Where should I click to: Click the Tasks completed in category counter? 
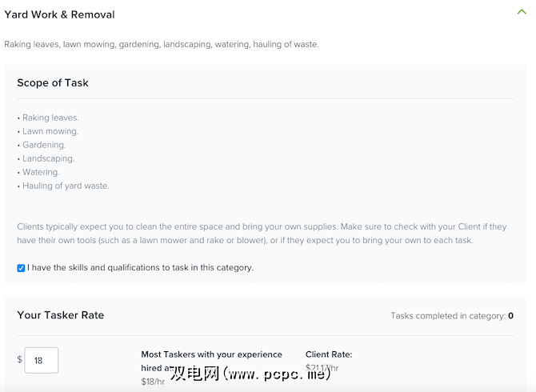point(452,316)
